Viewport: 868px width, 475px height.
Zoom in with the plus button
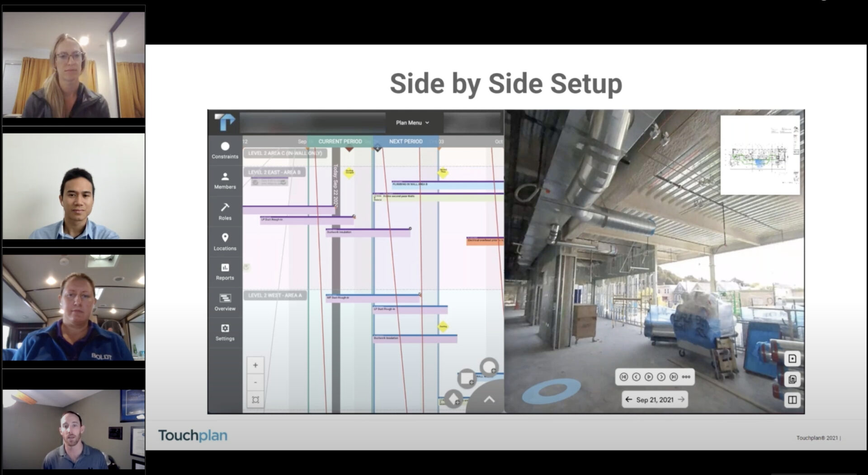[x=255, y=365]
